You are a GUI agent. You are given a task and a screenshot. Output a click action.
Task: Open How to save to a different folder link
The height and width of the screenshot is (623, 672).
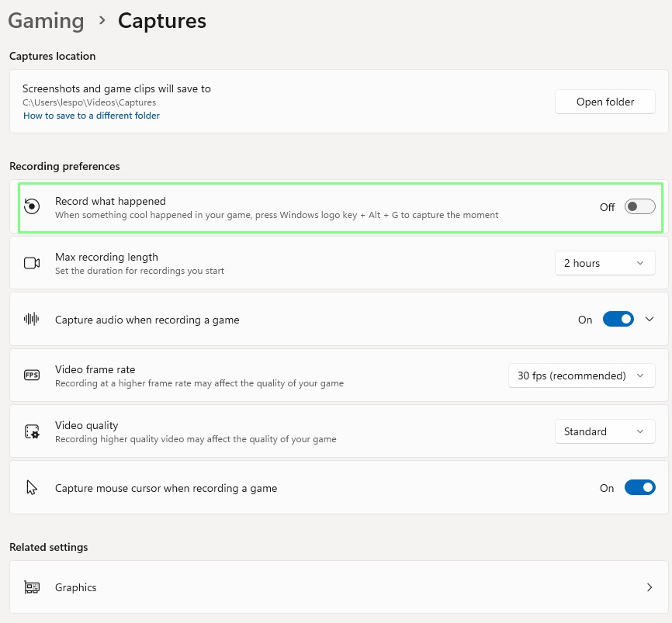pos(92,116)
